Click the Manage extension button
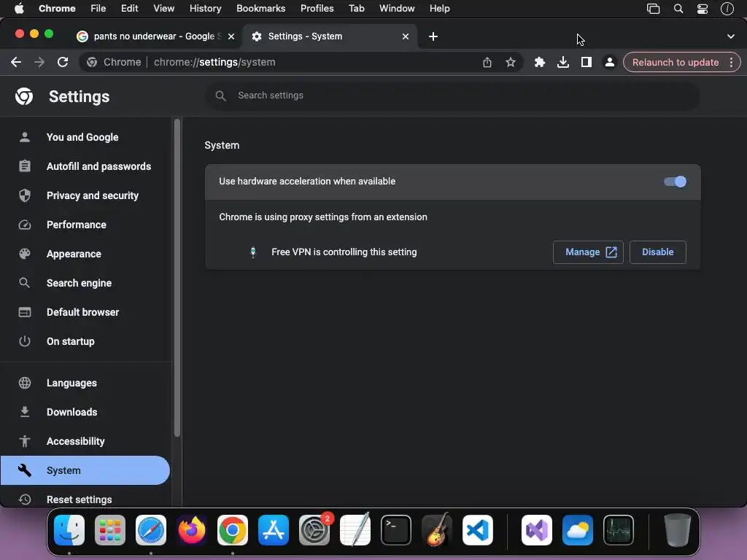The image size is (747, 560). pos(588,252)
